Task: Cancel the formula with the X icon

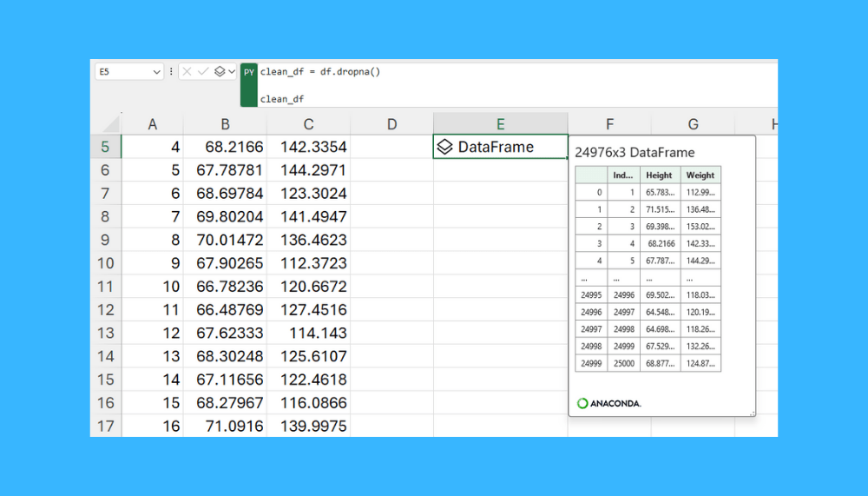Action: point(187,71)
